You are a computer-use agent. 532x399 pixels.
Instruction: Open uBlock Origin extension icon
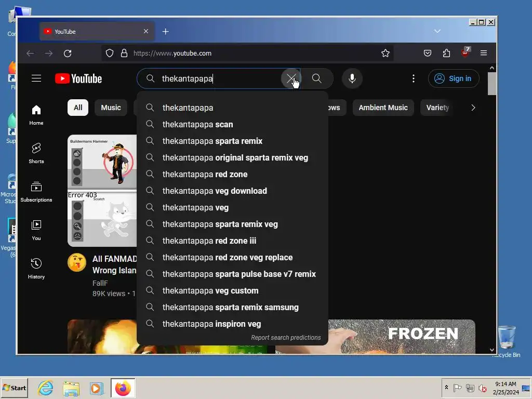click(x=465, y=52)
